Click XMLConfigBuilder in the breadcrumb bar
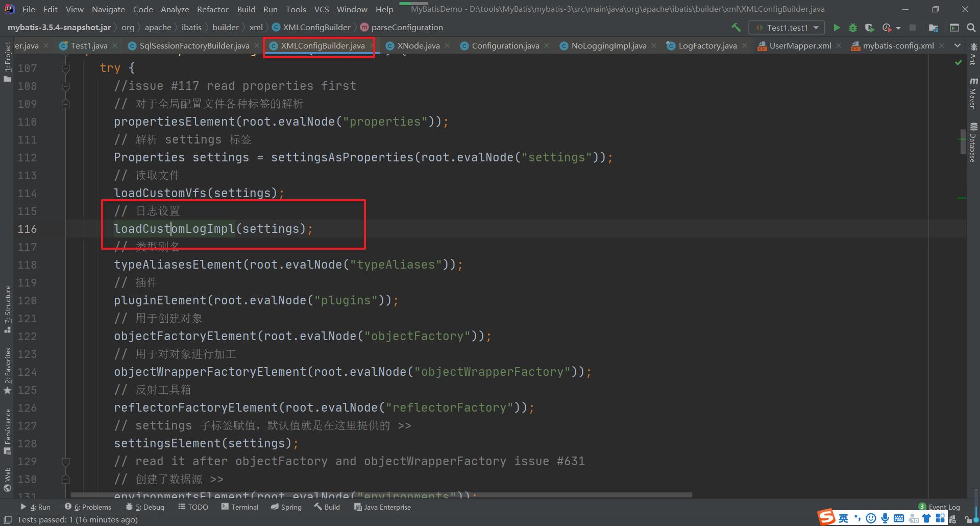The image size is (980, 526). coord(311,28)
